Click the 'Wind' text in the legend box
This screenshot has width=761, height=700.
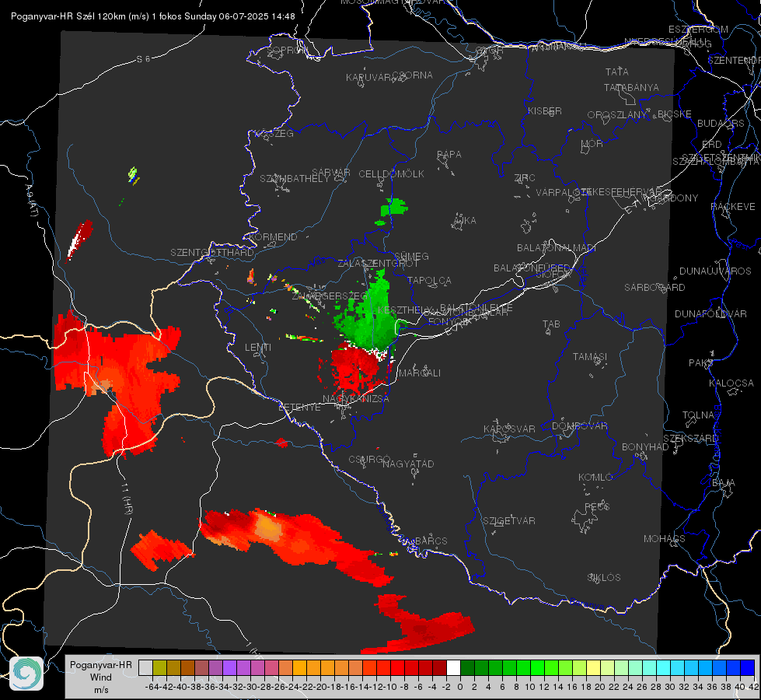pos(101,677)
